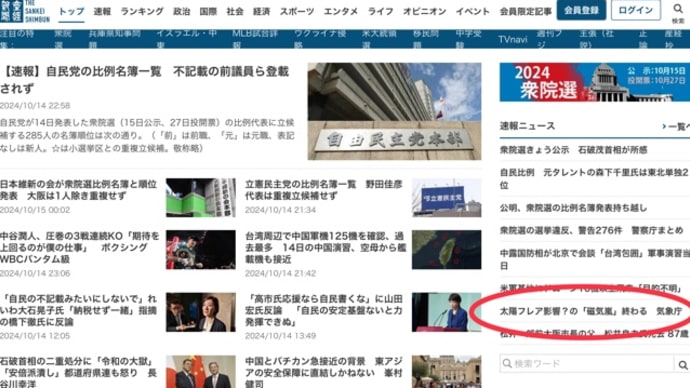690x388 pixels.
Task: Open the オピニオン section
Action: (424, 11)
